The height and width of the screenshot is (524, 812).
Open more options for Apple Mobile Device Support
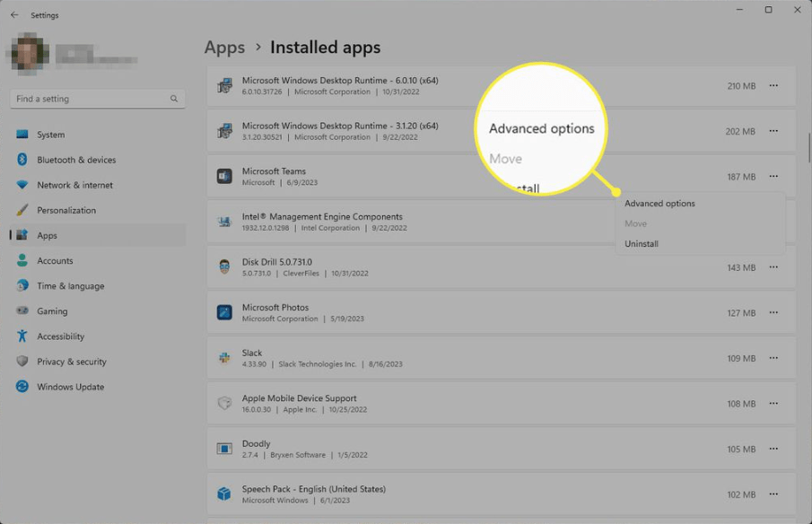tap(773, 404)
